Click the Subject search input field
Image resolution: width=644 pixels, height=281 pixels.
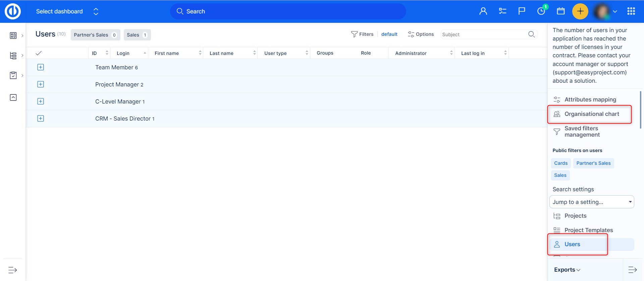tap(483, 34)
